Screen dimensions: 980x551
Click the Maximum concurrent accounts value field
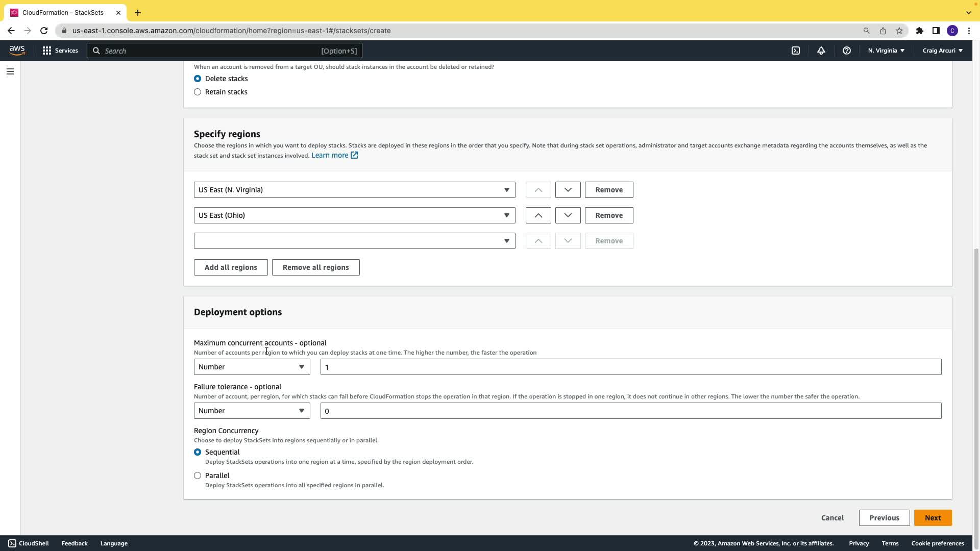tap(630, 367)
